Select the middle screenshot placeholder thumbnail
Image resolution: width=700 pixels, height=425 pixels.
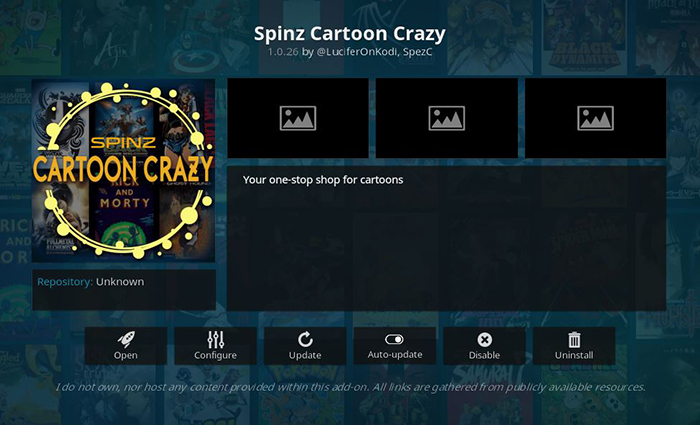[446, 118]
